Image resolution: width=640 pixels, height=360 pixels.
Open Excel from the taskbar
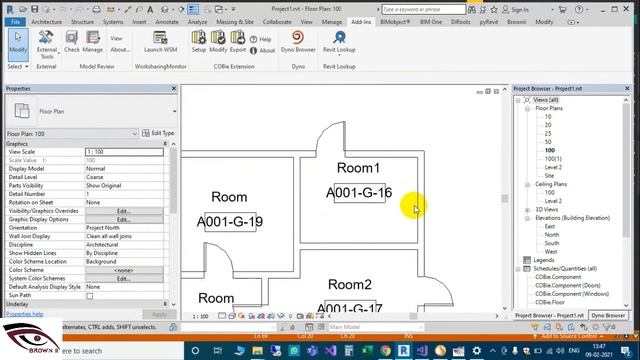click(367, 350)
